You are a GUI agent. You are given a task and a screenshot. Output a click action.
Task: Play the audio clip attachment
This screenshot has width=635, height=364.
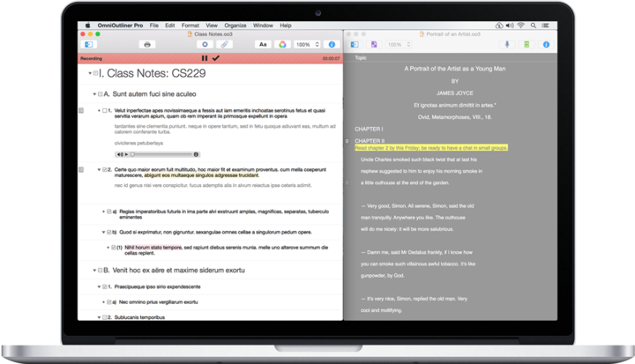126,154
